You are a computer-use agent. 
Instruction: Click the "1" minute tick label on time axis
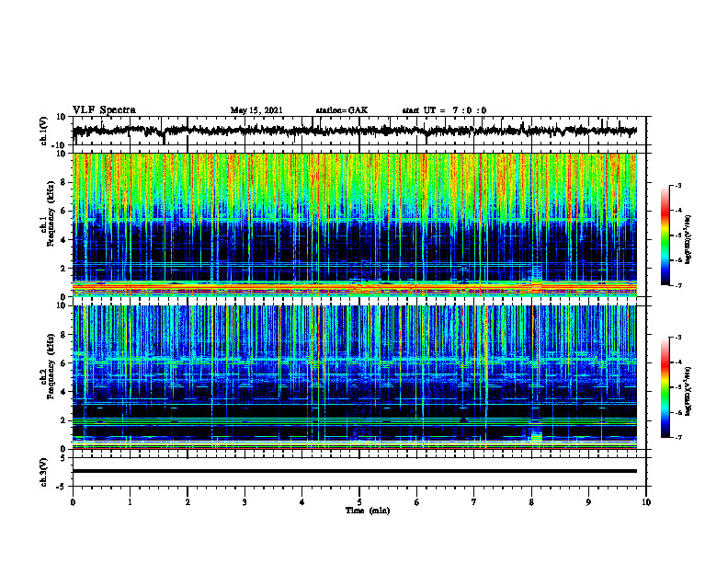(x=130, y=502)
